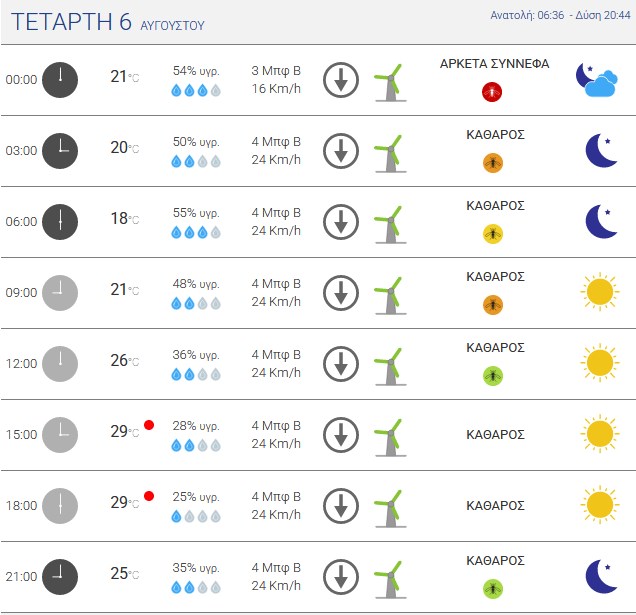This screenshot has width=636, height=615.
Task: Select the clock icon for 03:00
Action: coord(60,151)
